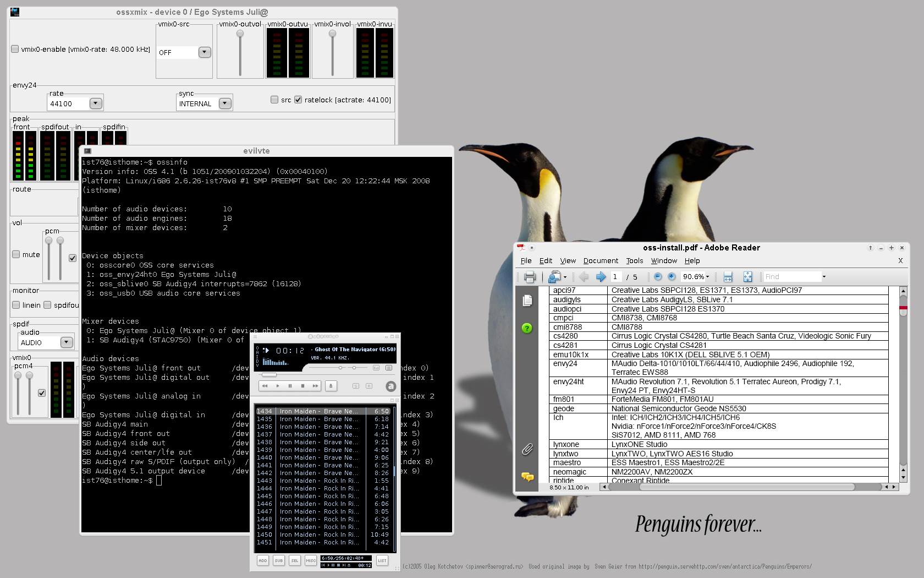Click the evilvte terminal window icon
The width and height of the screenshot is (924, 578).
(x=87, y=151)
